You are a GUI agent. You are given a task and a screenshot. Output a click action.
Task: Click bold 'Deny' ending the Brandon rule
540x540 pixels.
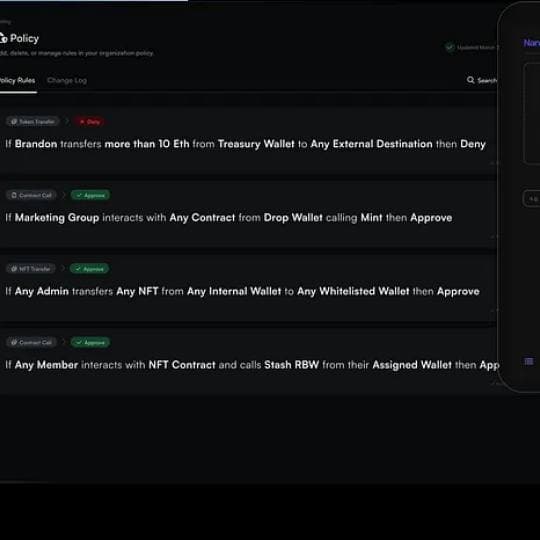[473, 144]
